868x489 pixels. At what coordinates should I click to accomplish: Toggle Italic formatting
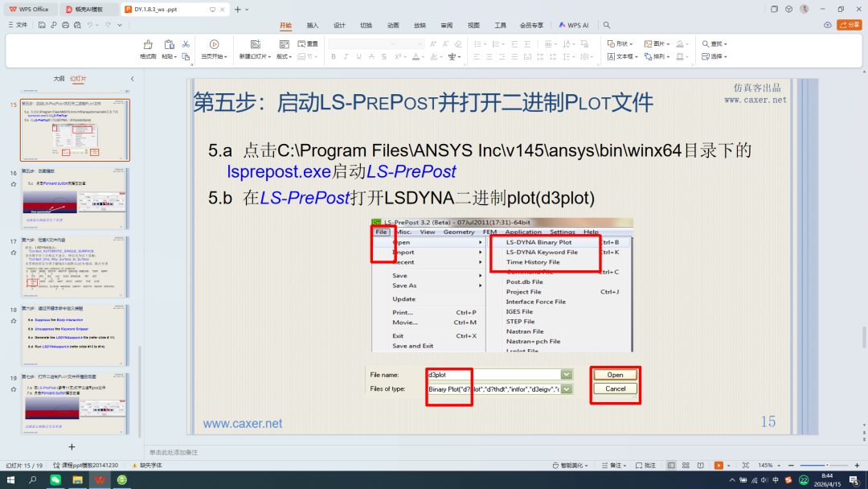[x=346, y=56]
